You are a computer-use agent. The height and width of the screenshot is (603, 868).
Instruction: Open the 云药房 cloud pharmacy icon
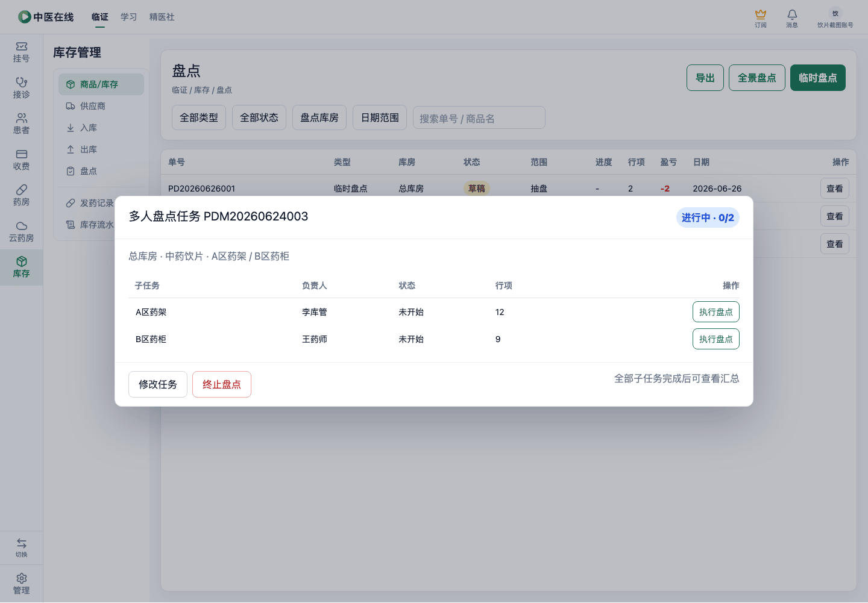[21, 232]
